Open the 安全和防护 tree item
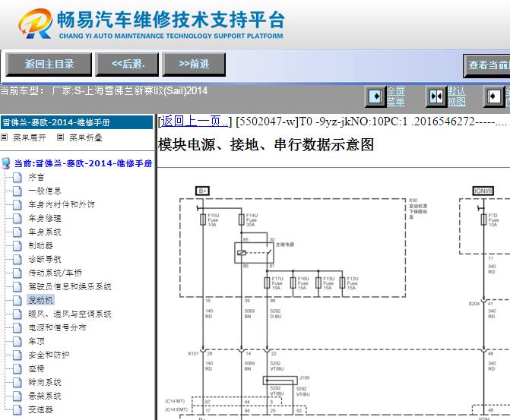This screenshot has height=420, width=510. (x=49, y=355)
